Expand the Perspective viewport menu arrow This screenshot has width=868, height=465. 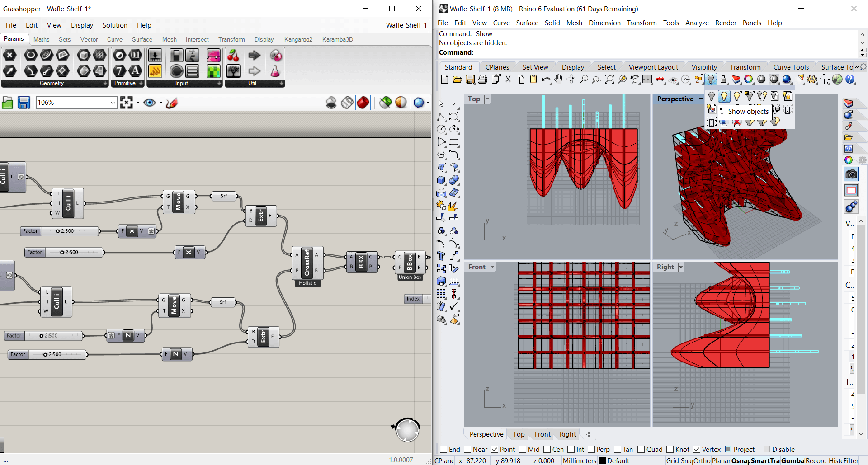700,99
